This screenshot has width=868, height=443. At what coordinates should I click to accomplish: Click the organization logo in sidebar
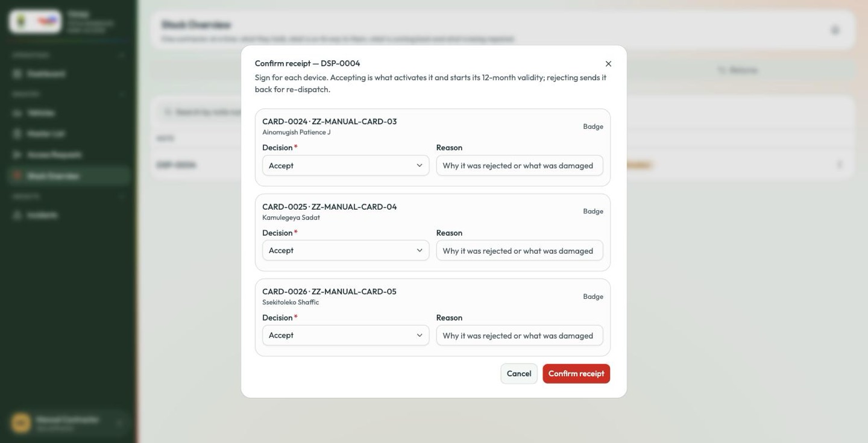(x=35, y=22)
